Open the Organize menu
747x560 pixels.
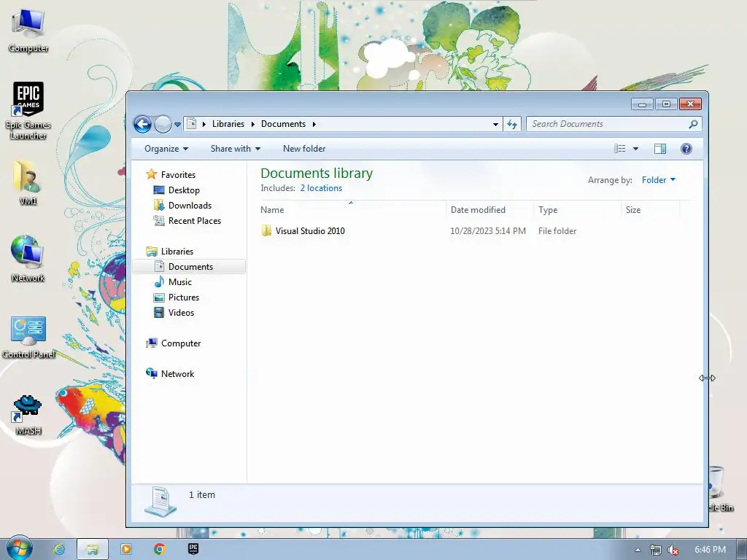click(166, 149)
